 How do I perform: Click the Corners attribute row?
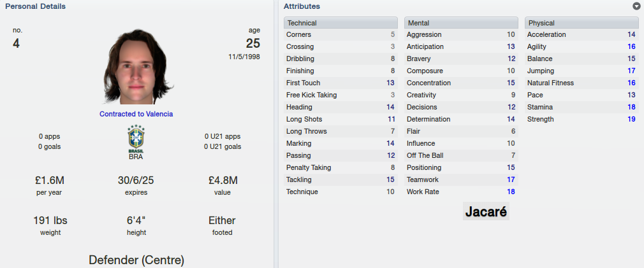(340, 35)
